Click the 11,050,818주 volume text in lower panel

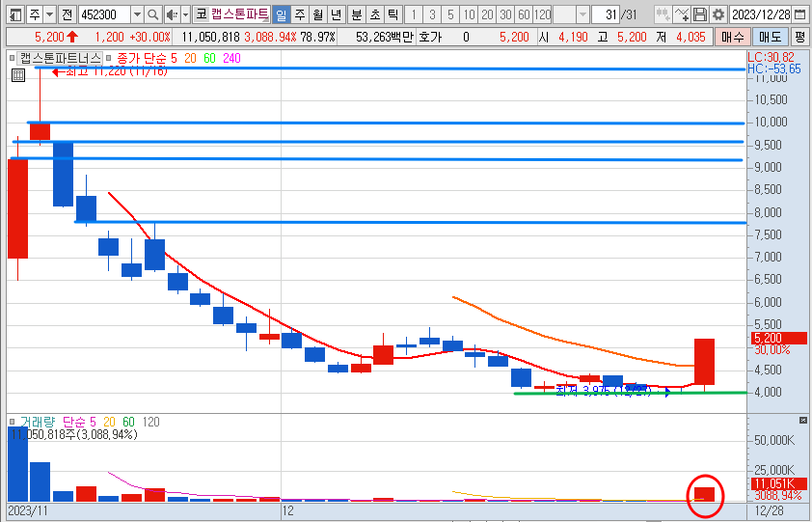[x=74, y=434]
